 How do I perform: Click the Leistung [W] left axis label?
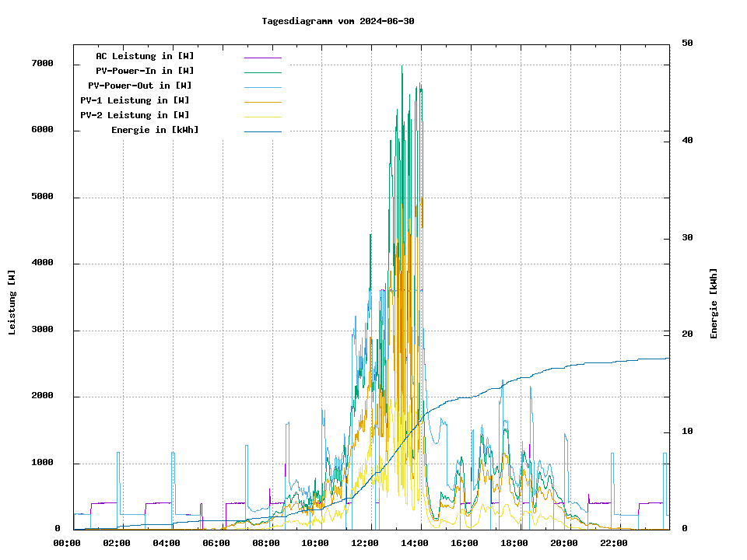(12, 303)
